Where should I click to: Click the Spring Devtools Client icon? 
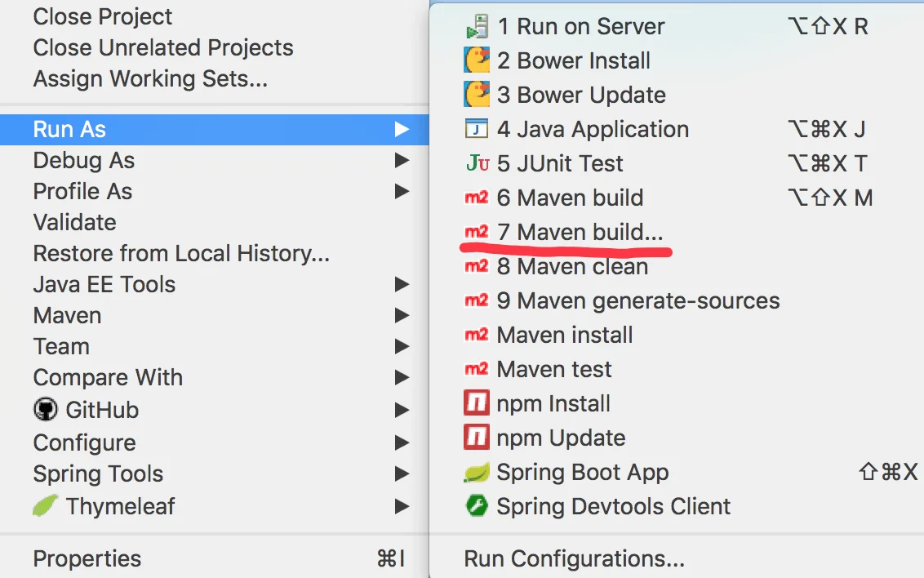pos(477,505)
